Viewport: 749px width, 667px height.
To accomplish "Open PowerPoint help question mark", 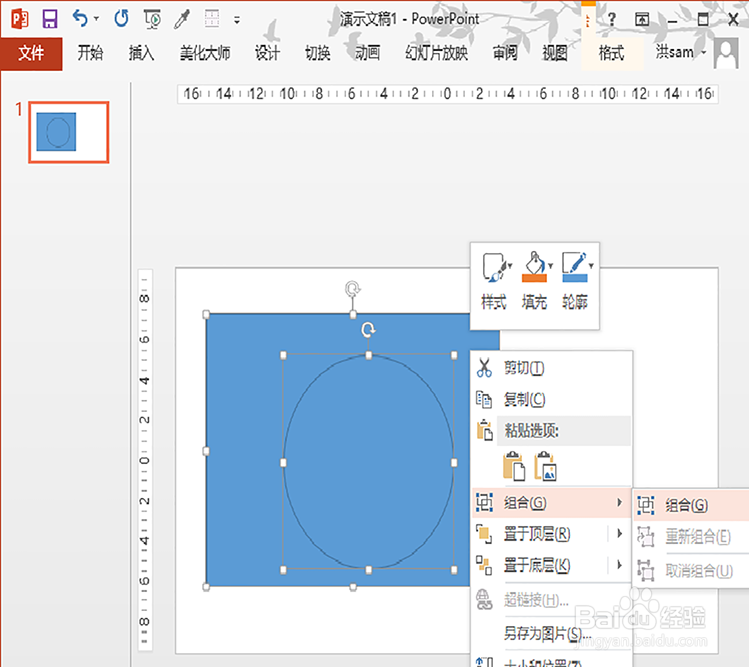I will [x=611, y=20].
